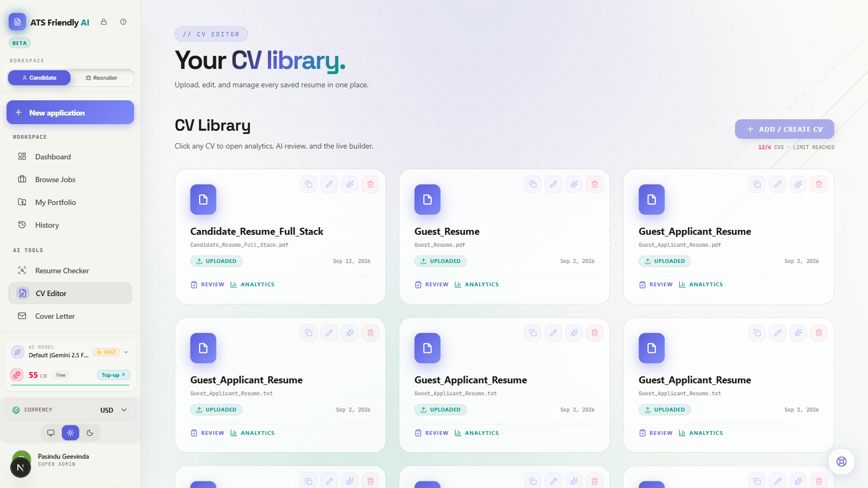Click the credits coin icon beside 55 CR
This screenshot has height=488, width=868.
[17, 375]
